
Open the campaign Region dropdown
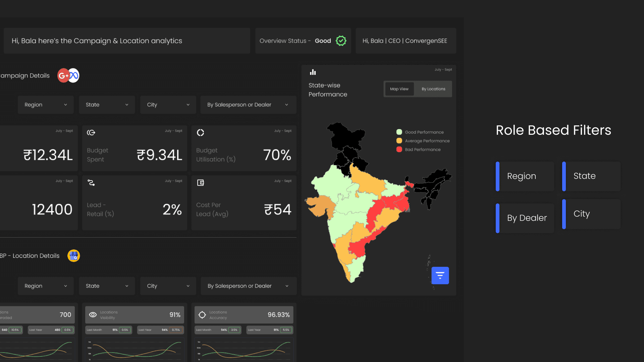[x=46, y=105]
